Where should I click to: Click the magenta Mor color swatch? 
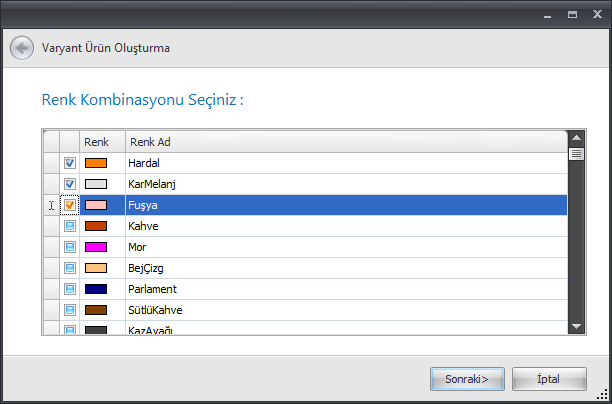96,247
